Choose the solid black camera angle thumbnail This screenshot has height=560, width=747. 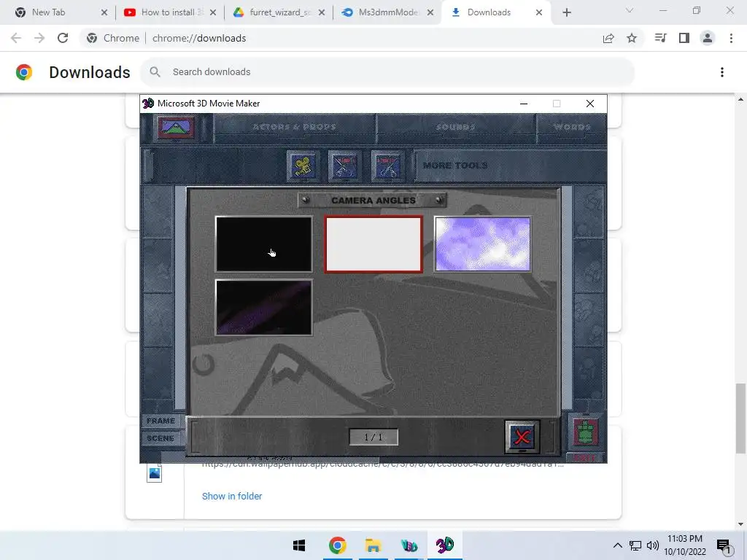[x=264, y=244]
